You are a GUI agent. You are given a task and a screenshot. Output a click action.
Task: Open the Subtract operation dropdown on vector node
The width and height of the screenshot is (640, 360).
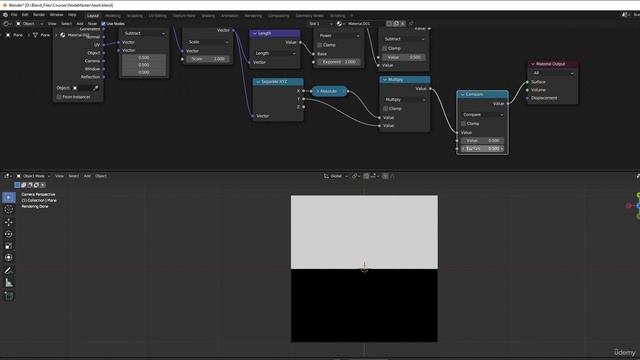[144, 33]
